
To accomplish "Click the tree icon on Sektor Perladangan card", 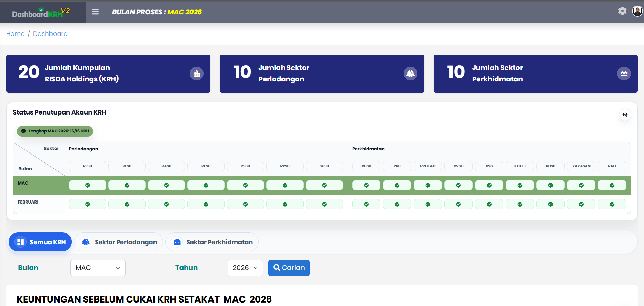I will point(410,73).
